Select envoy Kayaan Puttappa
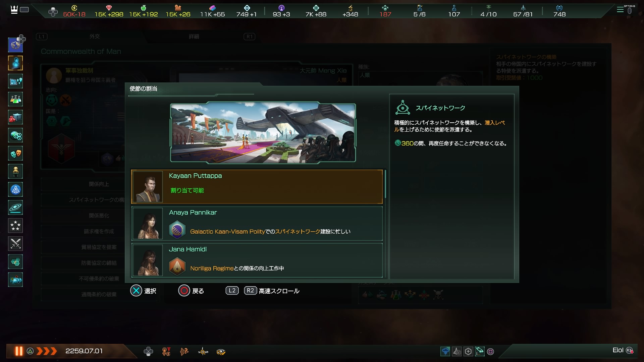The image size is (644, 362). (257, 187)
